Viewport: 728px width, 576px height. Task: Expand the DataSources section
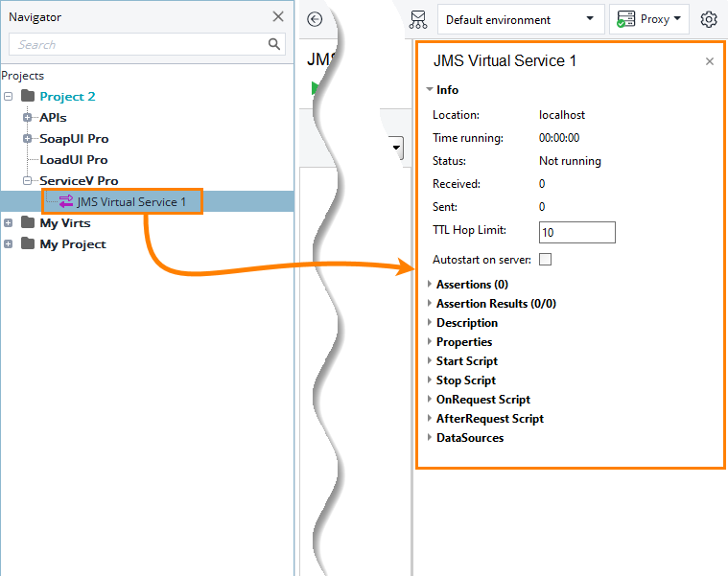[x=430, y=437]
